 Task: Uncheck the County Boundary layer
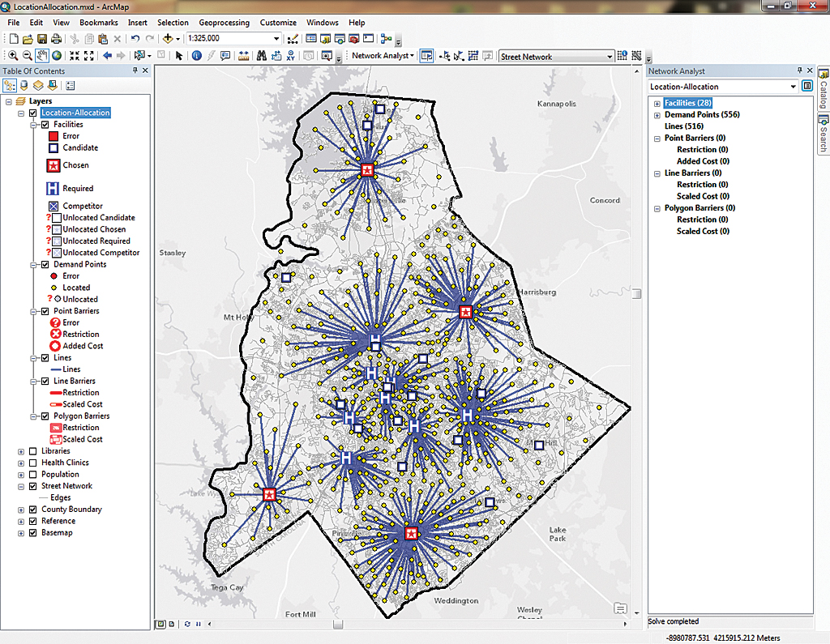click(x=32, y=510)
